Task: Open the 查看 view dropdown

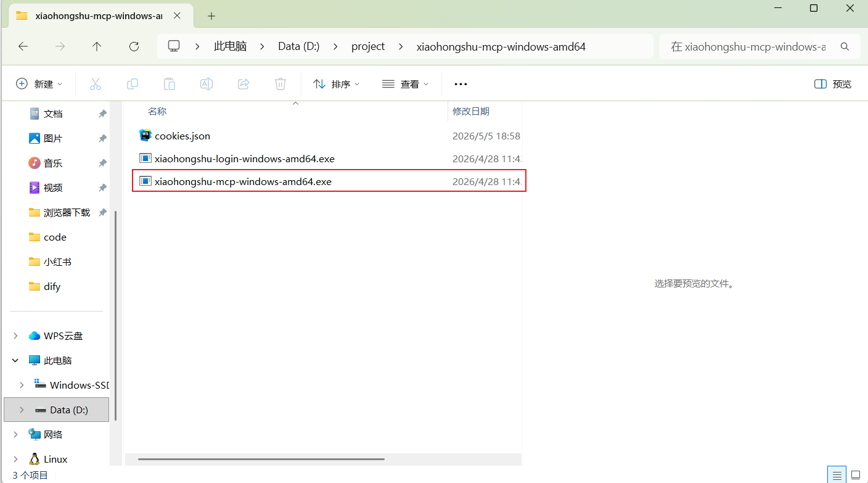Action: point(405,84)
